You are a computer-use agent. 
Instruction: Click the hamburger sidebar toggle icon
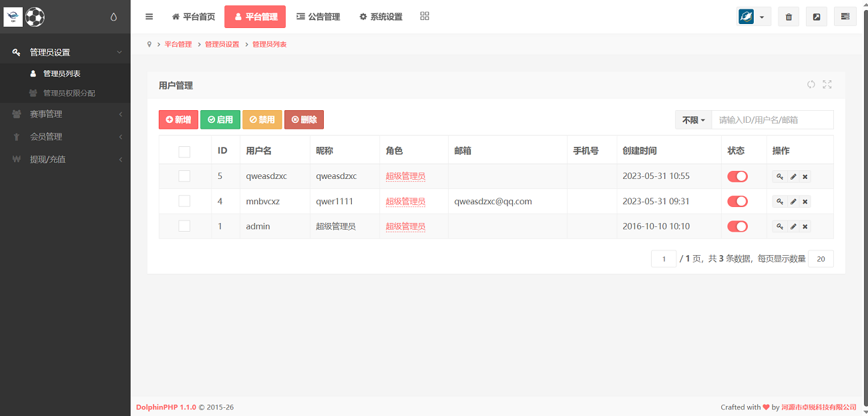pos(149,17)
